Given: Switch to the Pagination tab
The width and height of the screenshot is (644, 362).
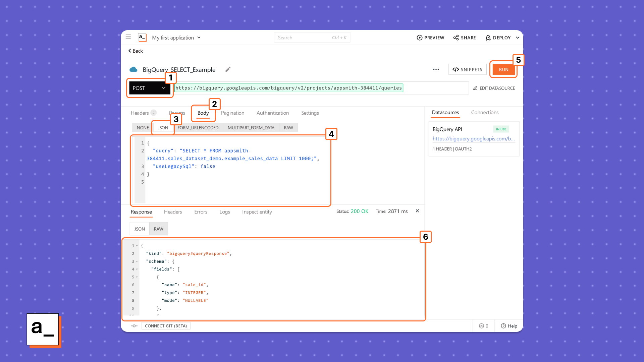Looking at the screenshot, I should point(232,113).
